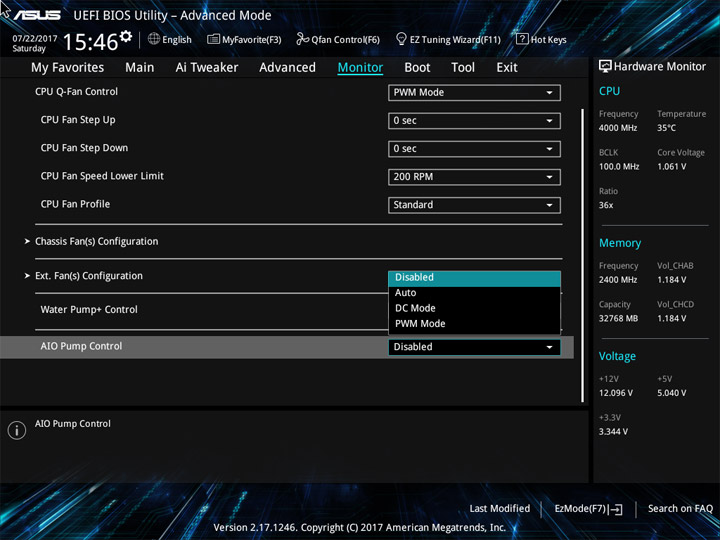Screen dimensions: 720x540
Task: Click the EZ Tuning Wizard lightbulb icon
Action: coord(401,39)
